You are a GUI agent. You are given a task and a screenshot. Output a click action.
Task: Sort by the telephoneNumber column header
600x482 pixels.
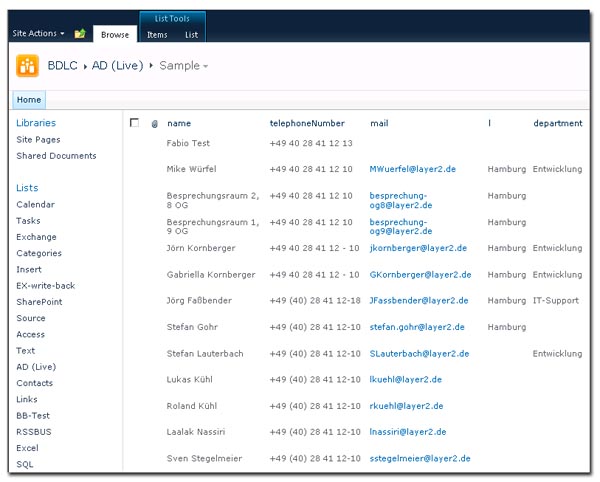point(306,124)
